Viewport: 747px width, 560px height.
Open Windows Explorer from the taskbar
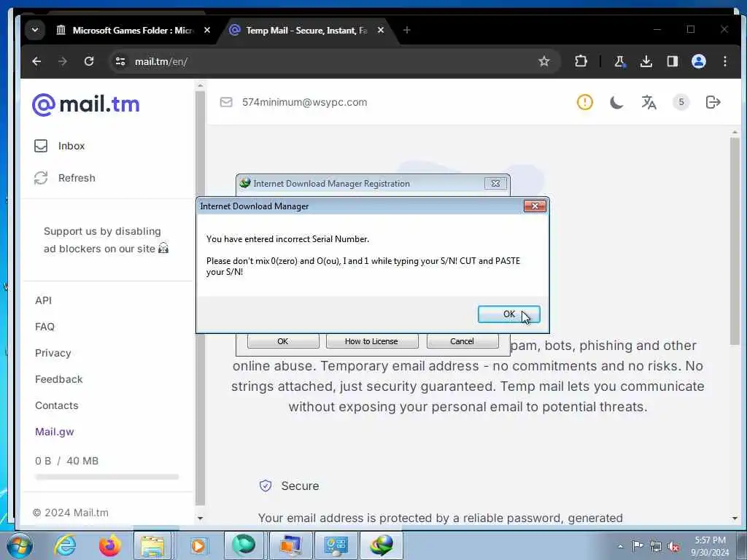(x=152, y=545)
